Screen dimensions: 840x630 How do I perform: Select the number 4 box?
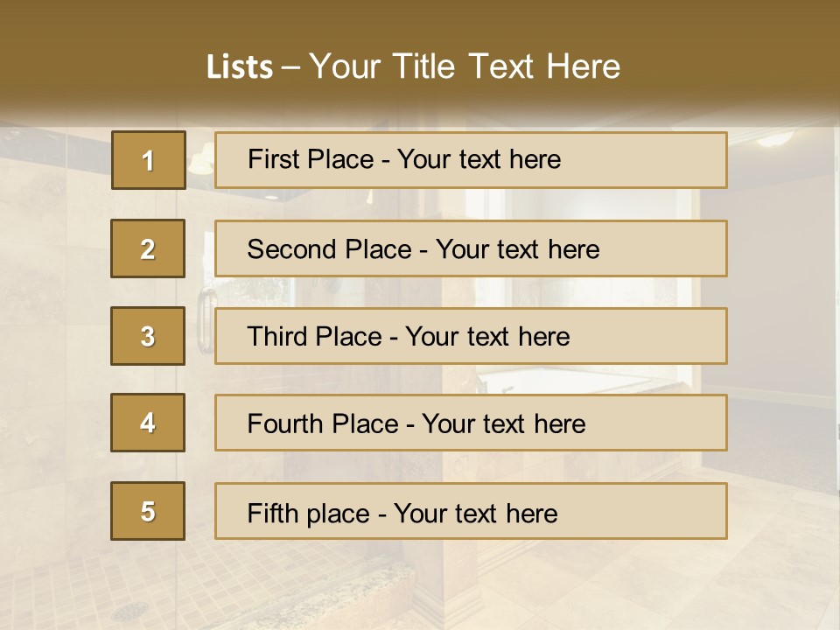click(148, 423)
